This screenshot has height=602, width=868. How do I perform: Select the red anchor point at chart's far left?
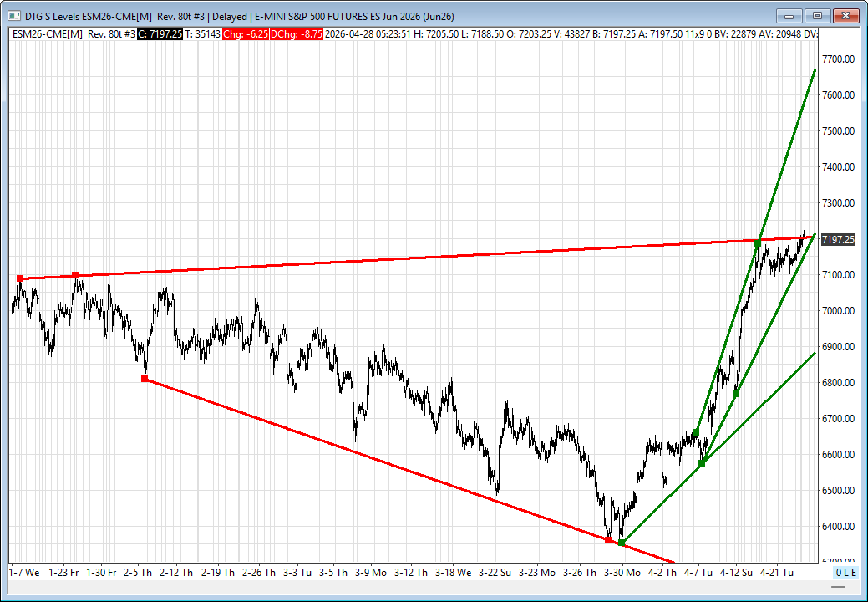[20, 278]
